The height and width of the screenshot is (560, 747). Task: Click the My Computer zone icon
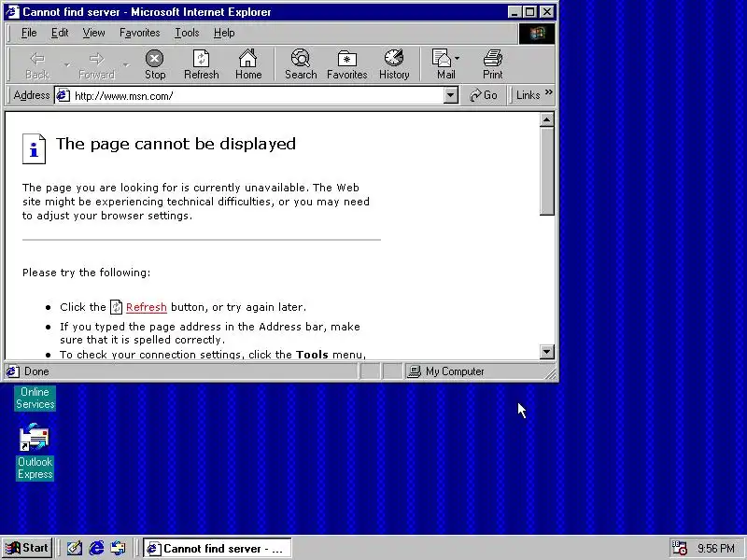click(415, 371)
